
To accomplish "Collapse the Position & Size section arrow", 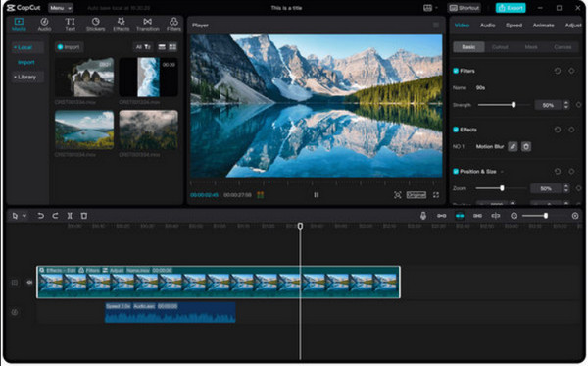I will [x=502, y=172].
